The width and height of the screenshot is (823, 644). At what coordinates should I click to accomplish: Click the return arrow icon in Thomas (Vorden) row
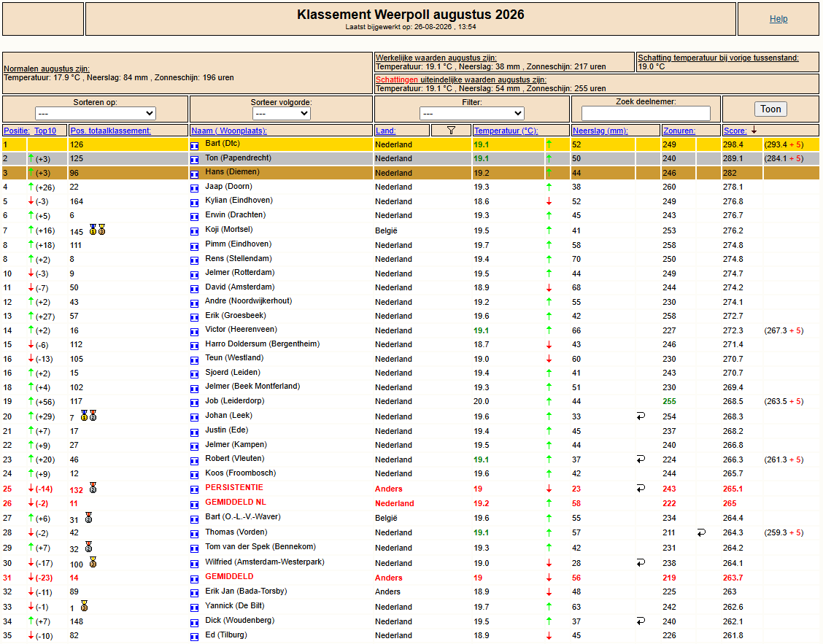coord(701,532)
